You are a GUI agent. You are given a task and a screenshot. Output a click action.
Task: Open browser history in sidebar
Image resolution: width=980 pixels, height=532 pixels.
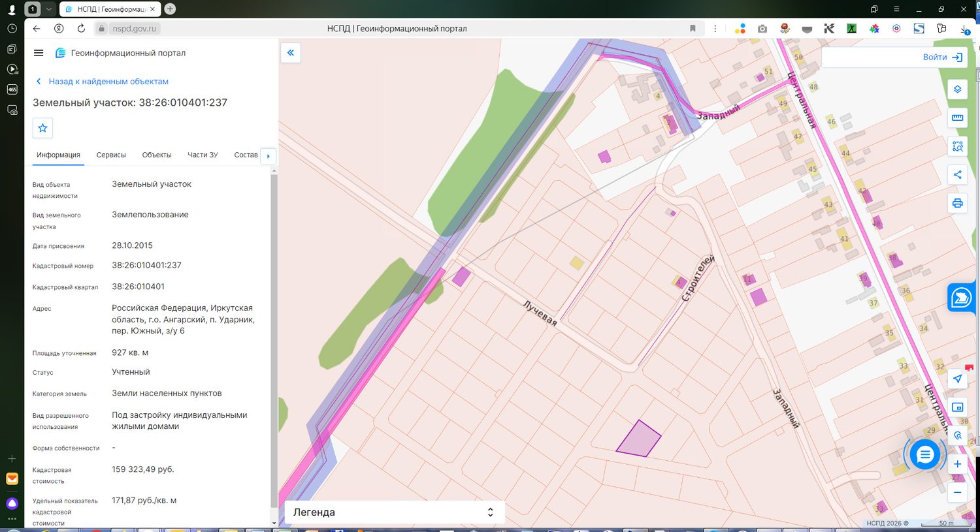(x=12, y=29)
